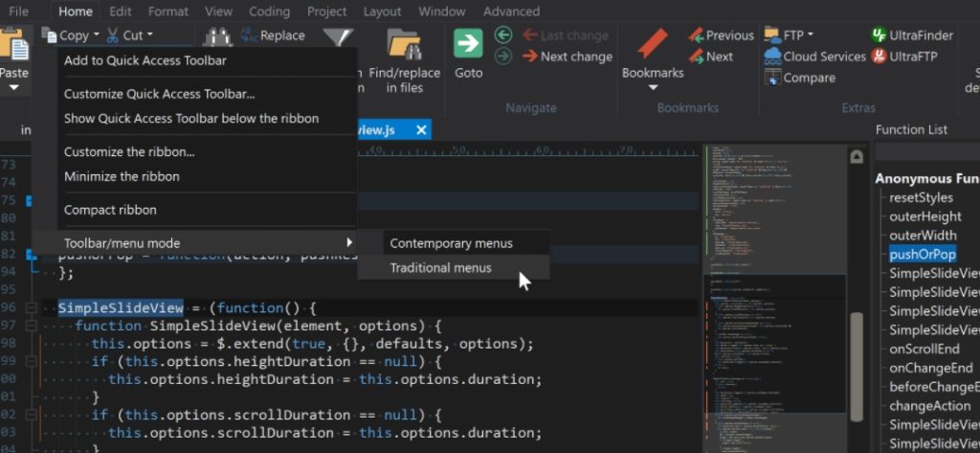Click the circled forward arrow navigate icon
Viewport: 980px width, 453px height.
[503, 57]
